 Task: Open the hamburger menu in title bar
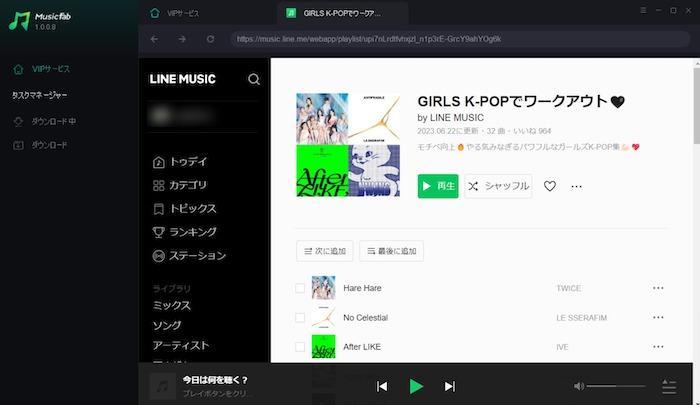coord(643,10)
